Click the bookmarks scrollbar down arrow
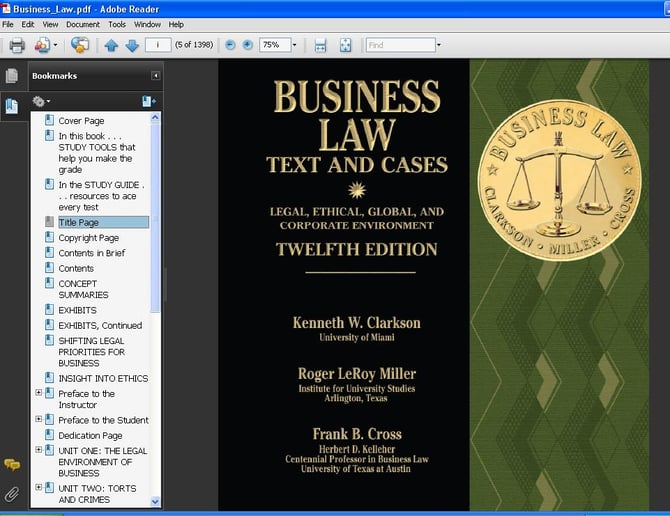 [155, 502]
